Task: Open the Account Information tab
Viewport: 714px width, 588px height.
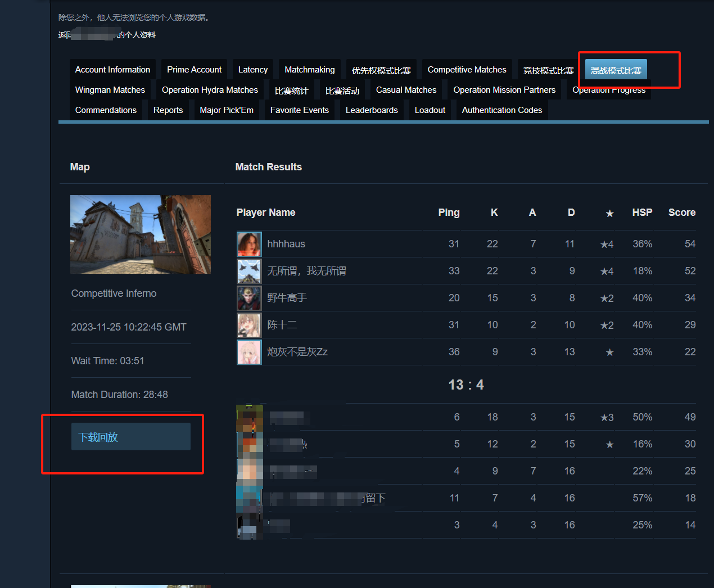Action: tap(112, 70)
